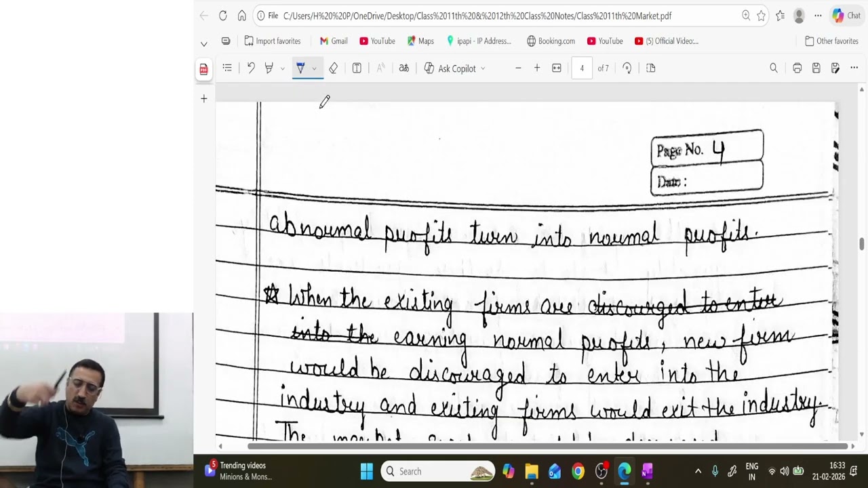Click the horizontal scrollbar under the page

coord(547,446)
